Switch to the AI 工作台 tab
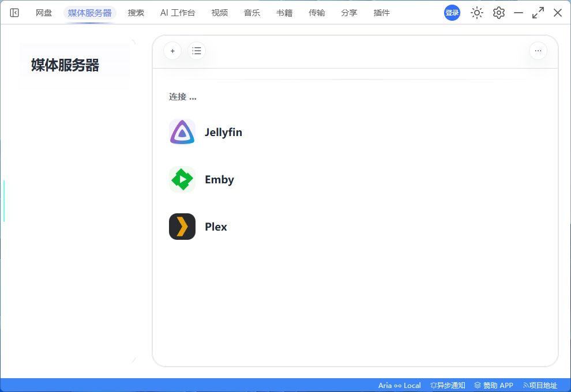The width and height of the screenshot is (571, 392). tap(178, 13)
